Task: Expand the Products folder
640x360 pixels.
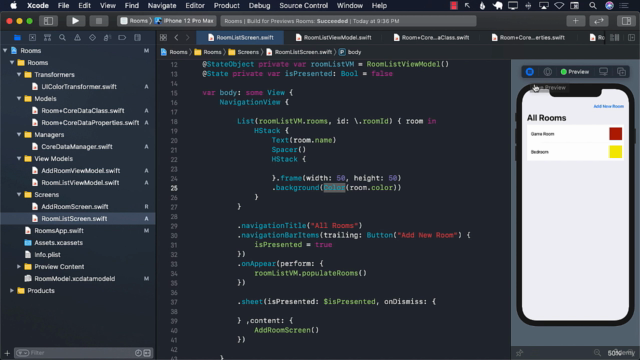Action: [x=12, y=291]
